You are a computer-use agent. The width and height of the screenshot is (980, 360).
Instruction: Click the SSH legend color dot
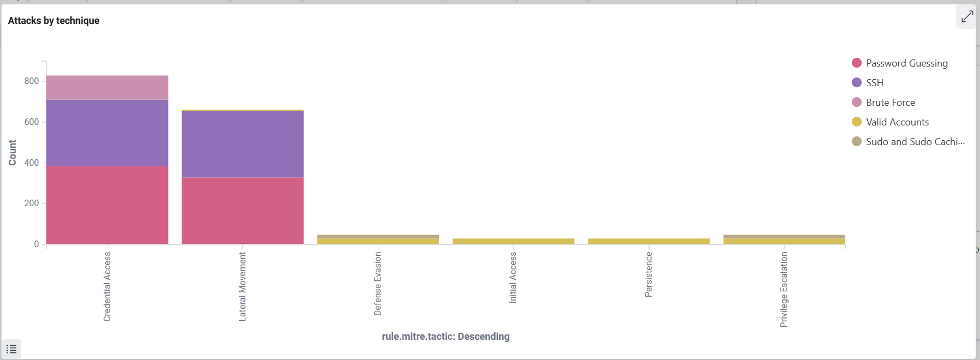[x=857, y=82]
